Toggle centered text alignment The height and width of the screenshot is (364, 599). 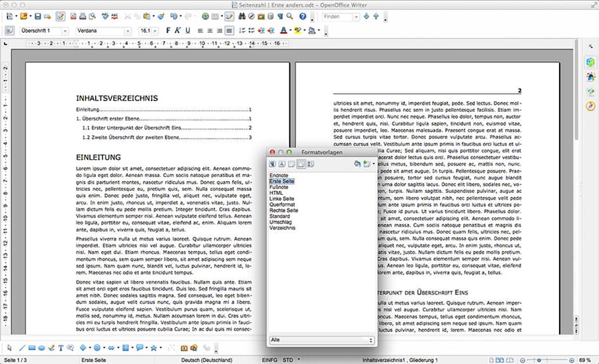[210, 31]
